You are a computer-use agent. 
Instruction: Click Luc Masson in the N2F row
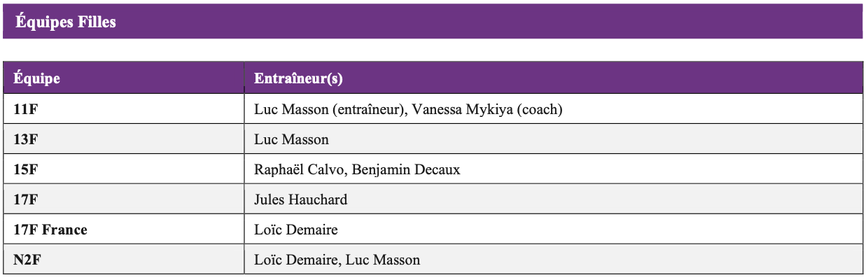pos(383,260)
